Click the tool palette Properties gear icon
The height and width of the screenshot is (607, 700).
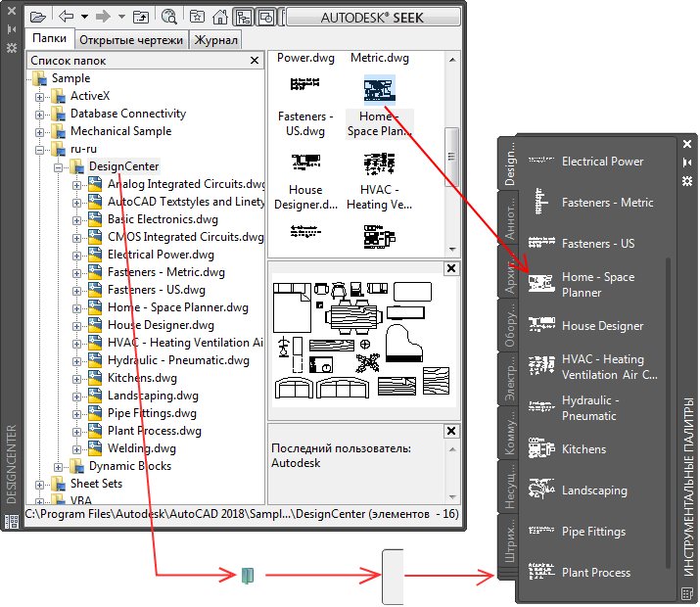point(687,181)
